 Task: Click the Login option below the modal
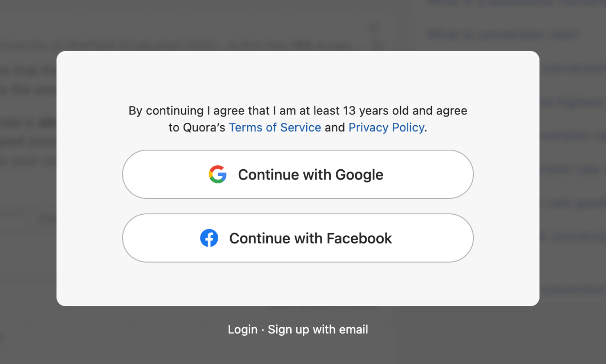(242, 329)
